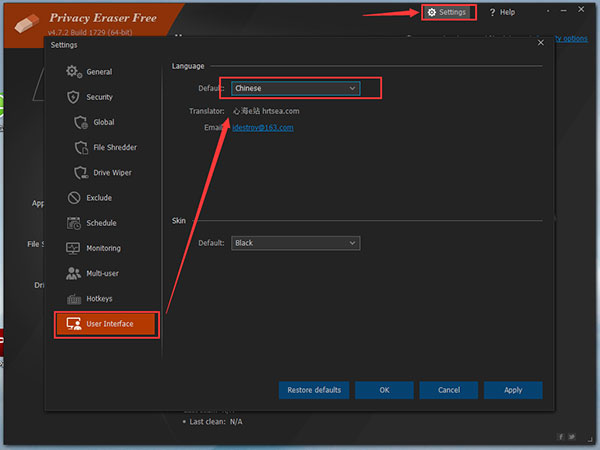Viewport: 600px width, 450px height.
Task: Click the translator email link
Action: [x=263, y=128]
